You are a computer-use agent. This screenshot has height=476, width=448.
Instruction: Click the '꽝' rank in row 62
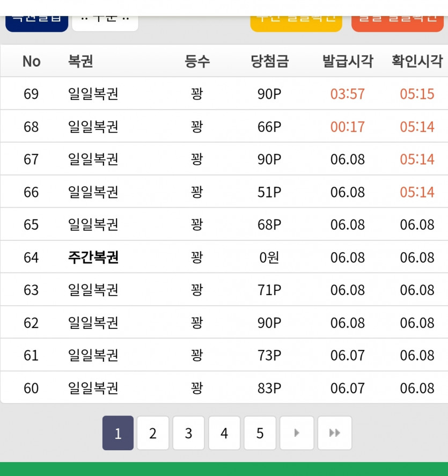click(x=197, y=323)
